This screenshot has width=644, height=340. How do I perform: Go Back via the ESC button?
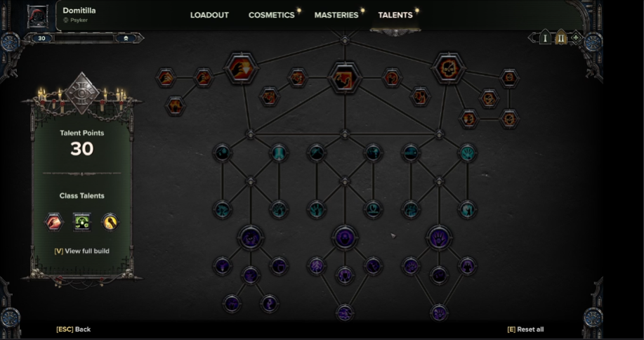74,329
